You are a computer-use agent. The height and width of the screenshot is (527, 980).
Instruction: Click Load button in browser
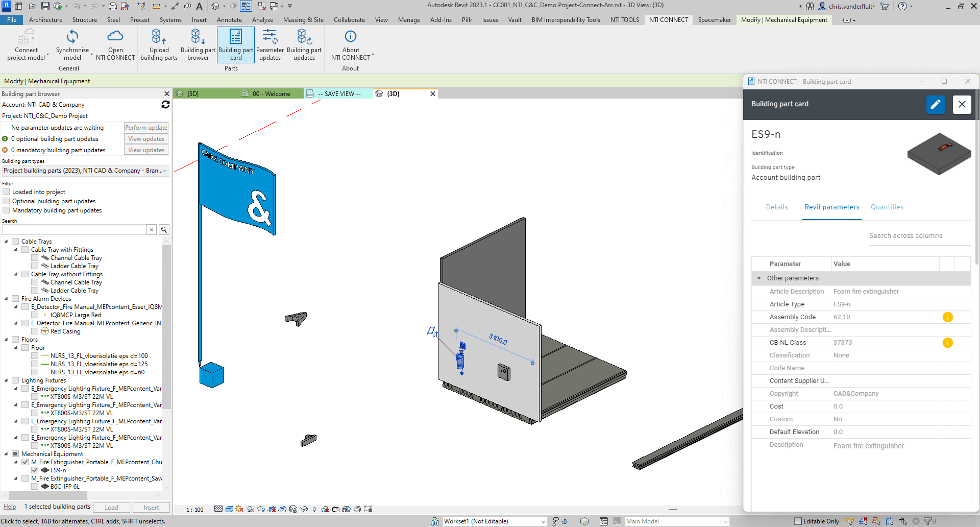pyautogui.click(x=111, y=508)
